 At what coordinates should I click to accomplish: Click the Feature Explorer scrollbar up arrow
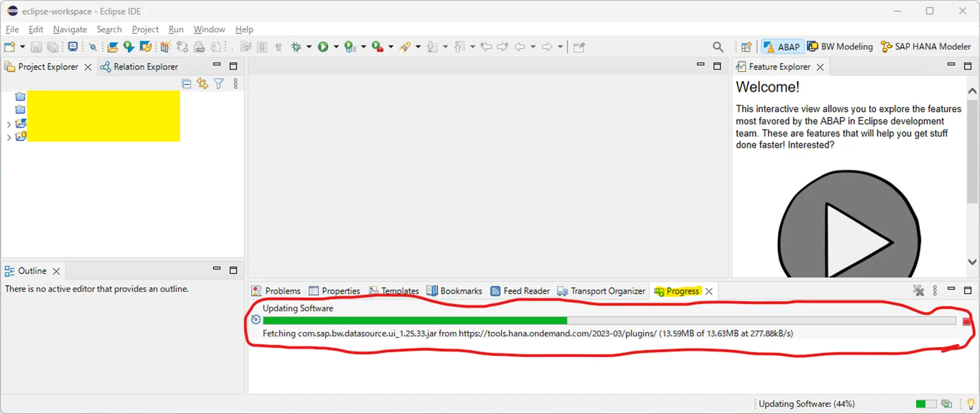pyautogui.click(x=972, y=91)
